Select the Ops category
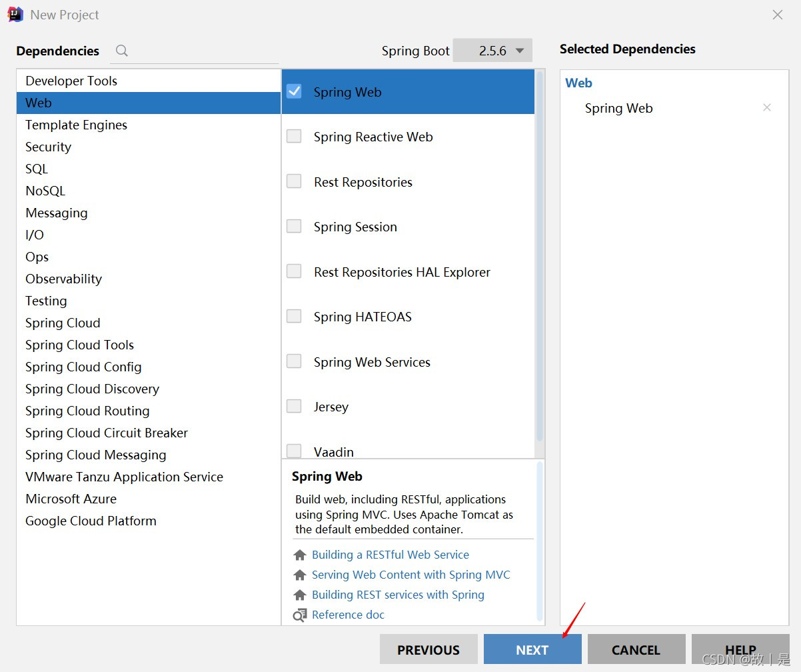 tap(148, 257)
